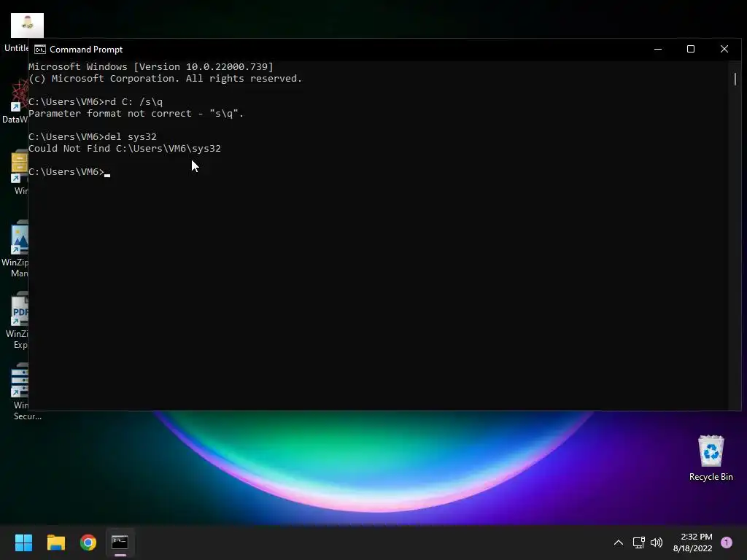The height and width of the screenshot is (560, 747).
Task: Maximize the Command Prompt window
Action: pos(691,49)
